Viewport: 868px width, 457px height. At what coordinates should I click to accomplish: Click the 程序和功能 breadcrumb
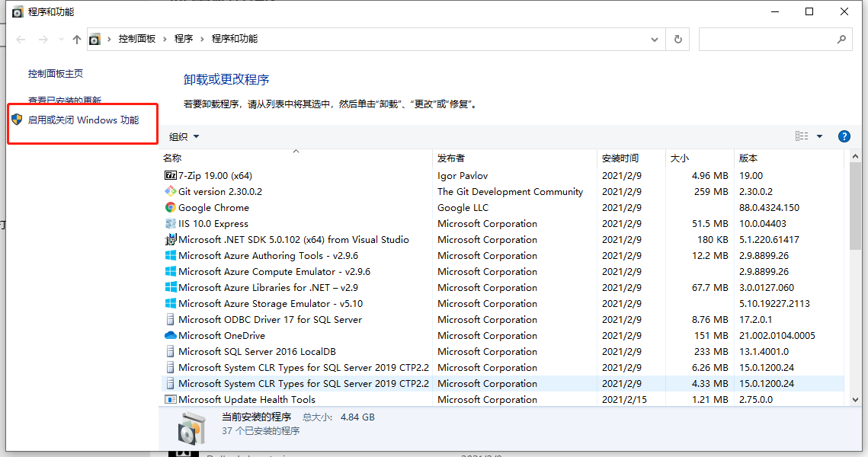point(234,39)
